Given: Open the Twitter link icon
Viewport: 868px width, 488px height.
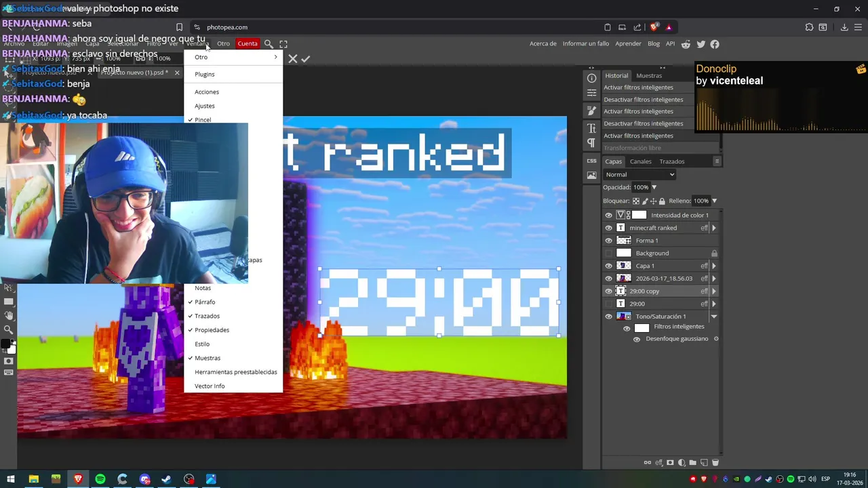Looking at the screenshot, I should [x=701, y=44].
